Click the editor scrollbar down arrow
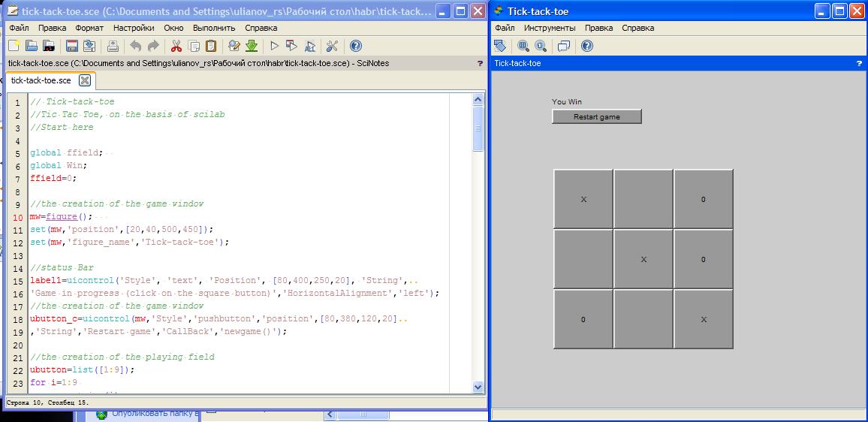Screen dimensions: 868x422 point(478,387)
